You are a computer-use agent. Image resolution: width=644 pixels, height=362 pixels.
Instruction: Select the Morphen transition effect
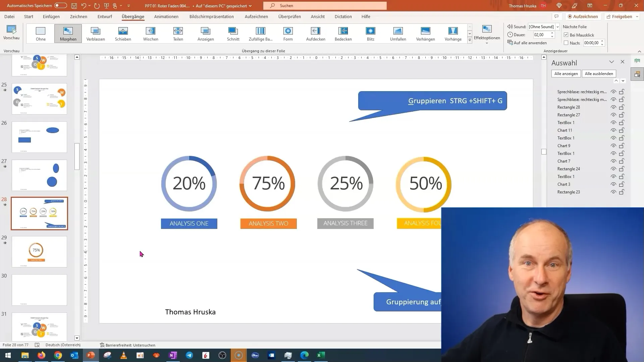coord(68,34)
